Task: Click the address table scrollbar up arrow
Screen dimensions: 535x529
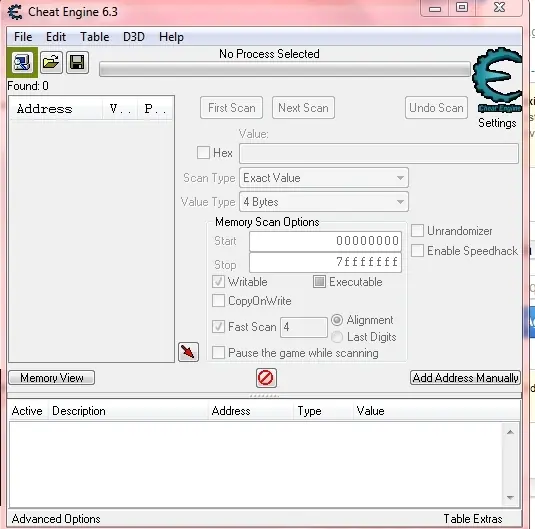Action: click(510, 432)
